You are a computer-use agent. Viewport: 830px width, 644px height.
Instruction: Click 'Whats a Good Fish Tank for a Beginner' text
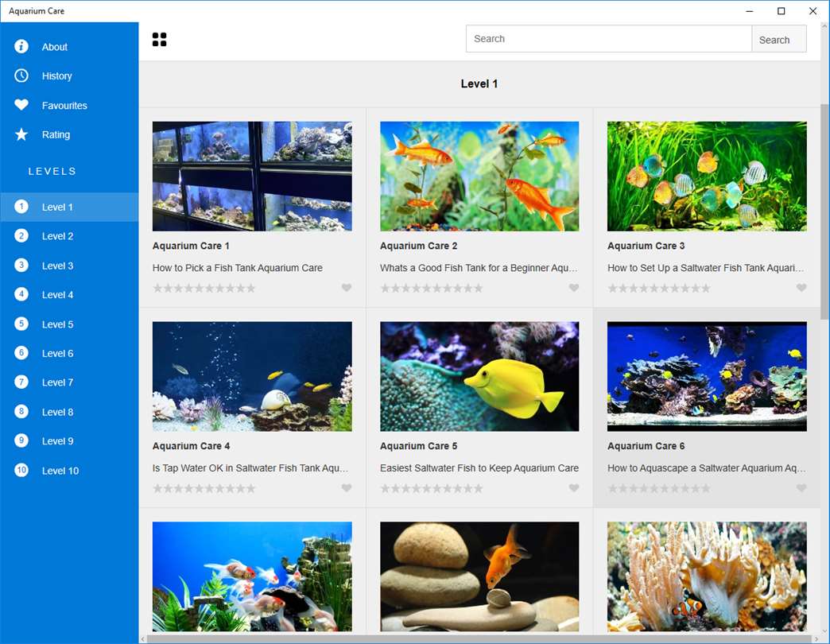coord(479,268)
